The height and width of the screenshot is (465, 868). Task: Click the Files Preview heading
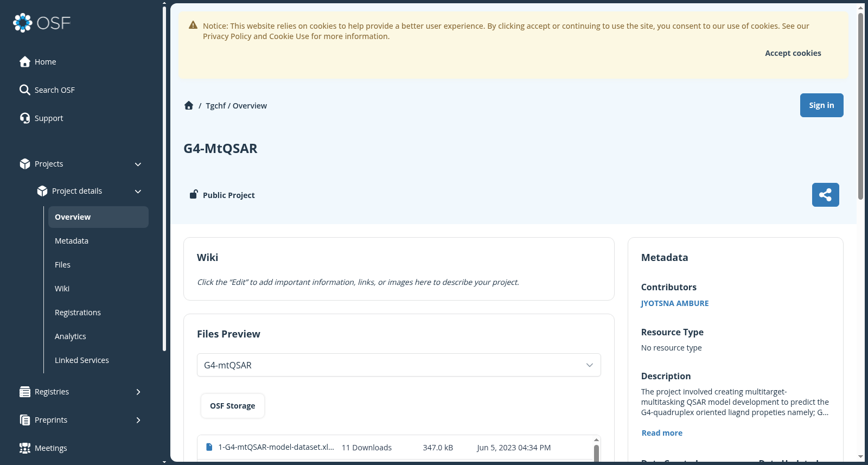point(228,334)
